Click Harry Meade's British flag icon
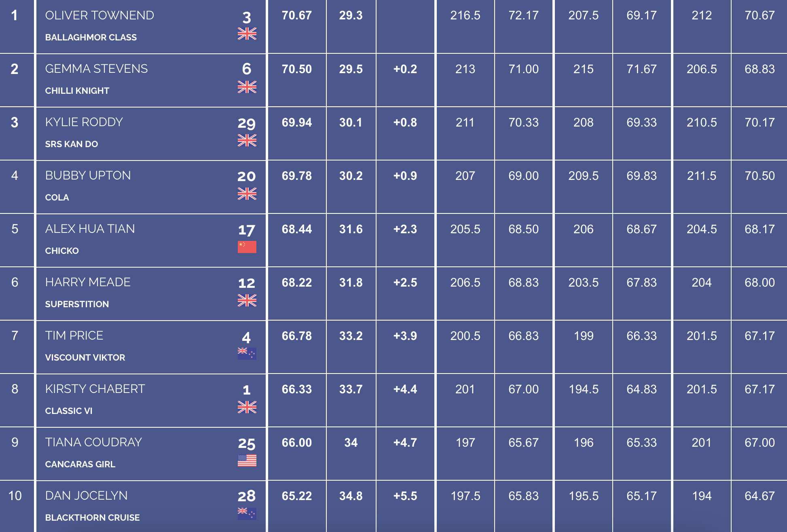This screenshot has width=787, height=532. point(247,300)
